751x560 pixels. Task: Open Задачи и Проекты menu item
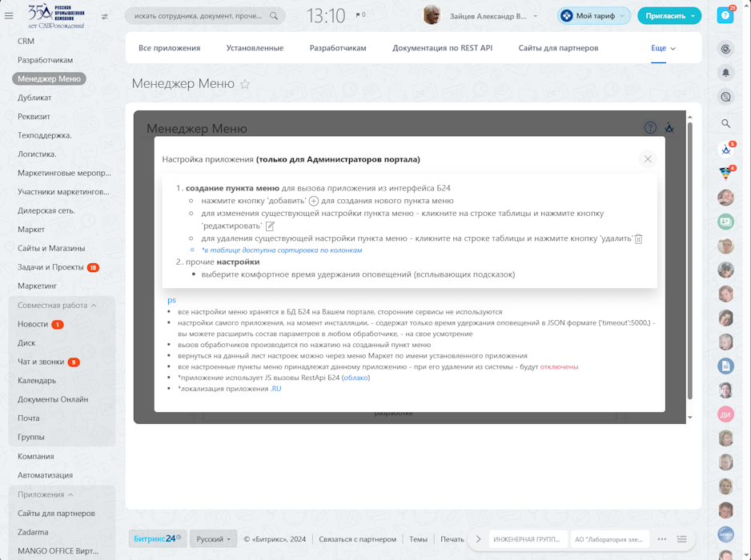[x=50, y=267]
